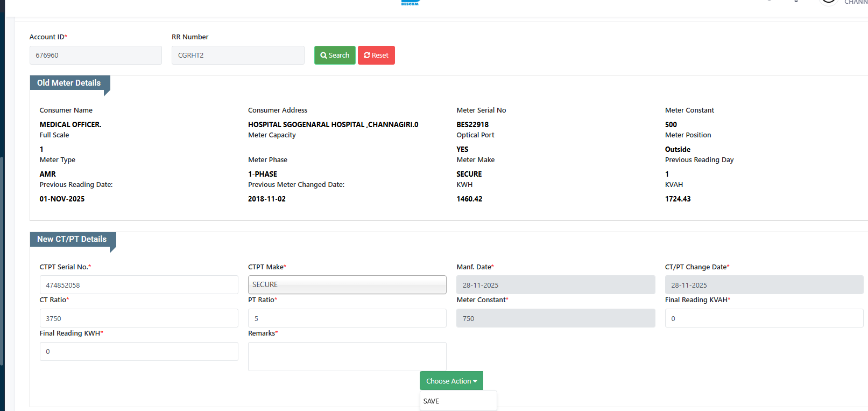Click the RR Number input box
The image size is (868, 411).
[238, 55]
